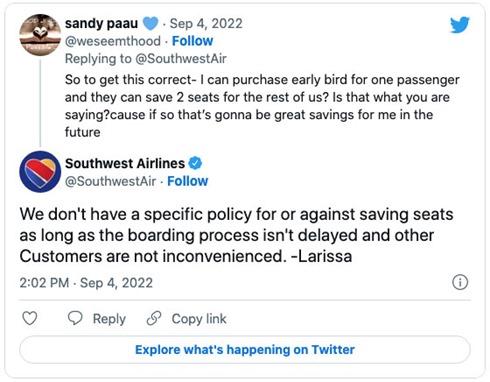The width and height of the screenshot is (490, 382).
Task: Click the @SouthwestAir handle below Southwest Airlines
Action: coord(110,181)
